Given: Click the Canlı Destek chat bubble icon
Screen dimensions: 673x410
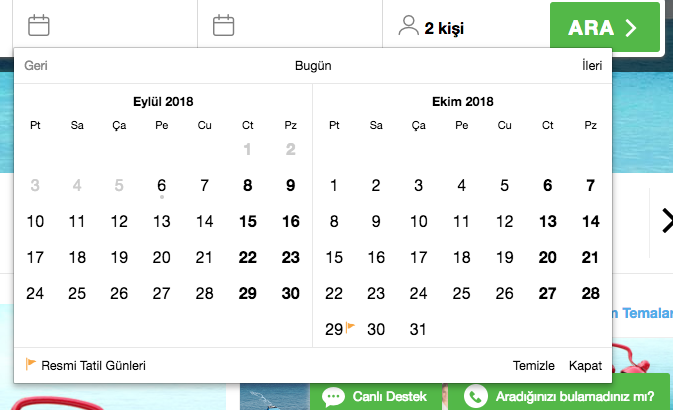Looking at the screenshot, I should pos(333,396).
